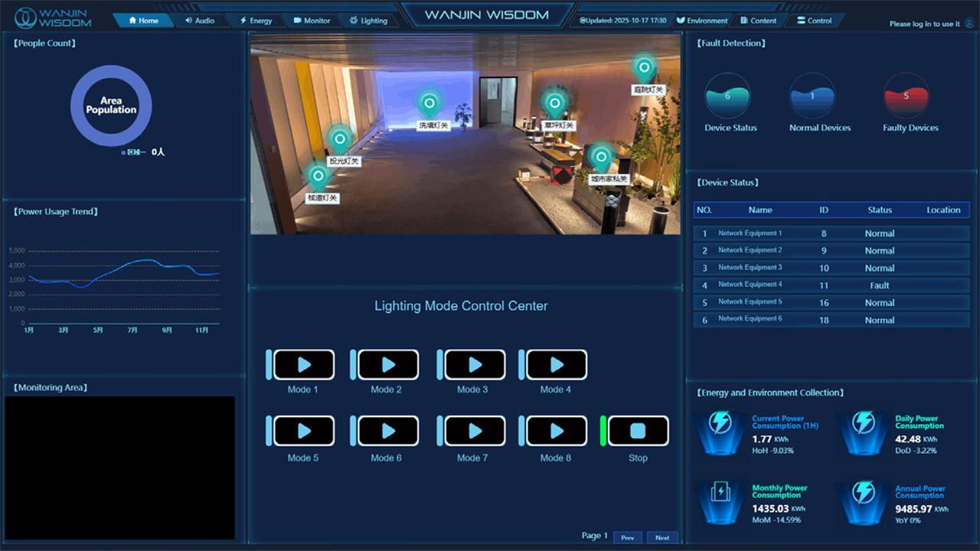980x551 pixels.
Task: Click the Area Population donut chart
Action: [111, 106]
